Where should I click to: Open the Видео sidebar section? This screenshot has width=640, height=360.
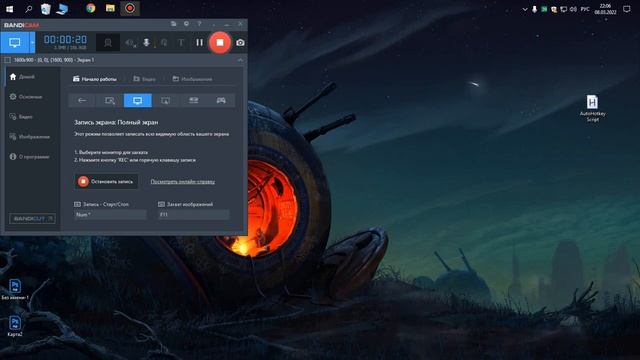(x=21, y=117)
